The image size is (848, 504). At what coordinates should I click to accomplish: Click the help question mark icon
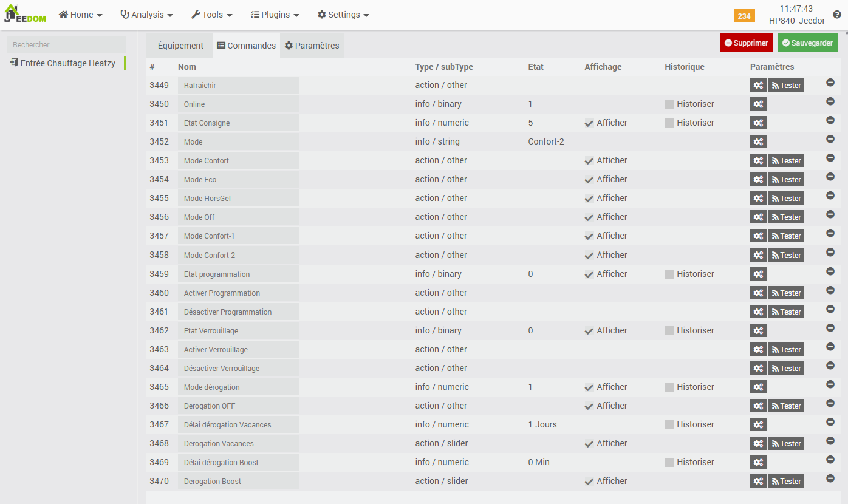tap(837, 15)
